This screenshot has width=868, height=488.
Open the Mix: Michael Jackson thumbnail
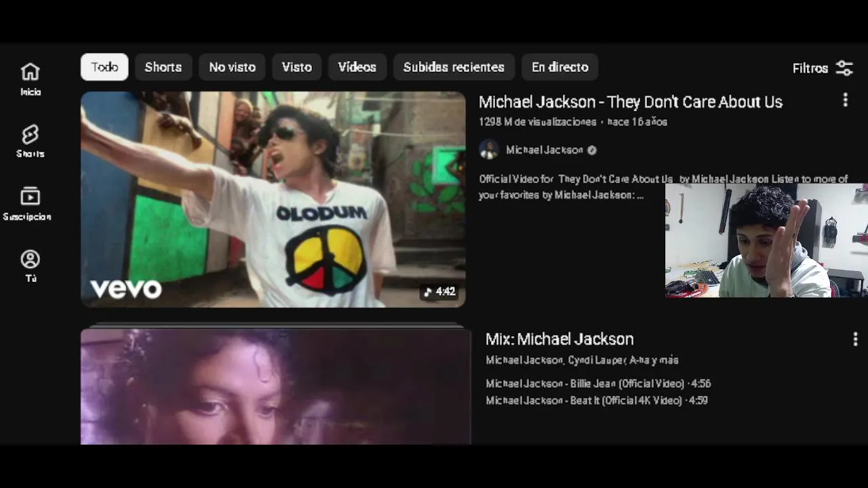(x=275, y=386)
